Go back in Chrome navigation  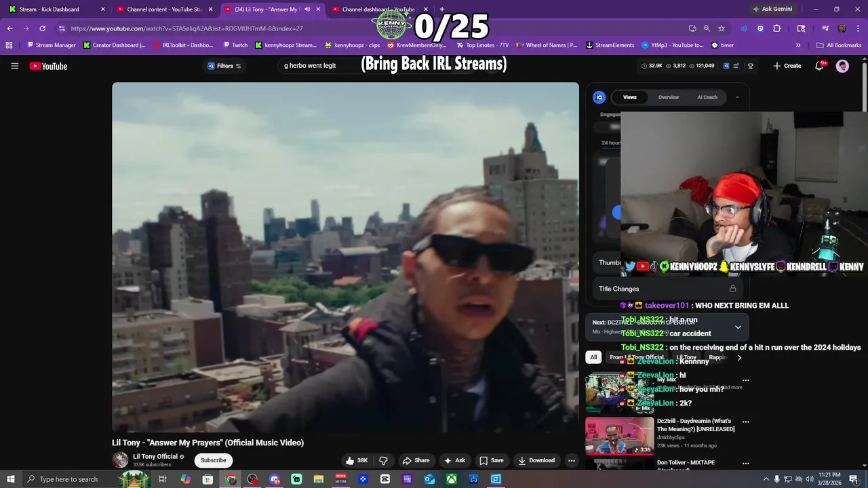tap(10, 28)
